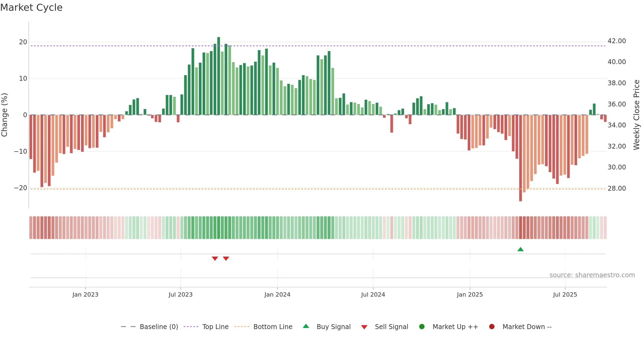
Task: Click the source: sharemaestro.com text
Action: click(592, 275)
